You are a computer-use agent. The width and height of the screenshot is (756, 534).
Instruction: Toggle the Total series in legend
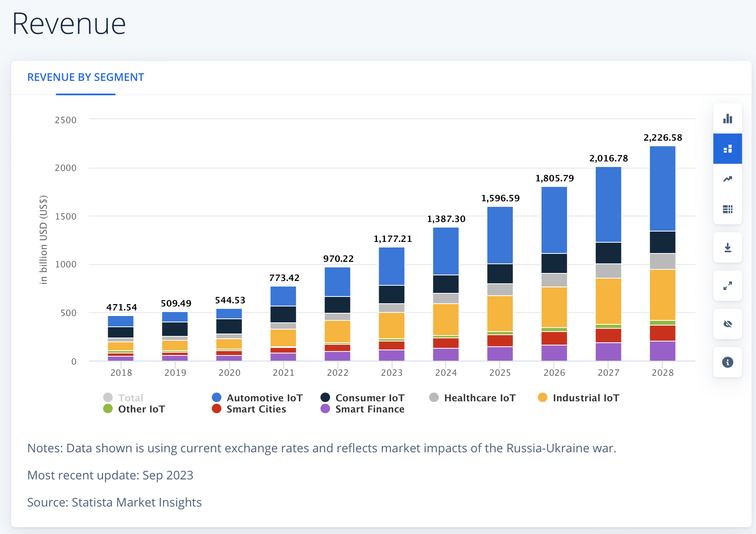click(130, 398)
